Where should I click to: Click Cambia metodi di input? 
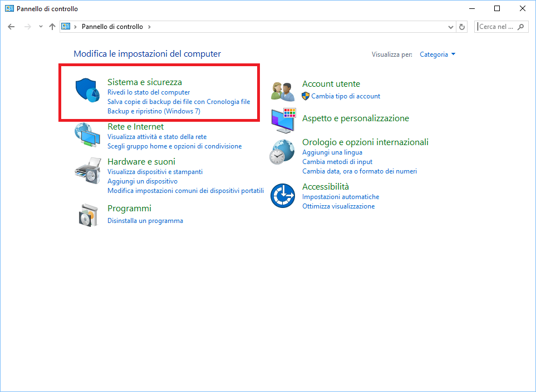pos(337,162)
